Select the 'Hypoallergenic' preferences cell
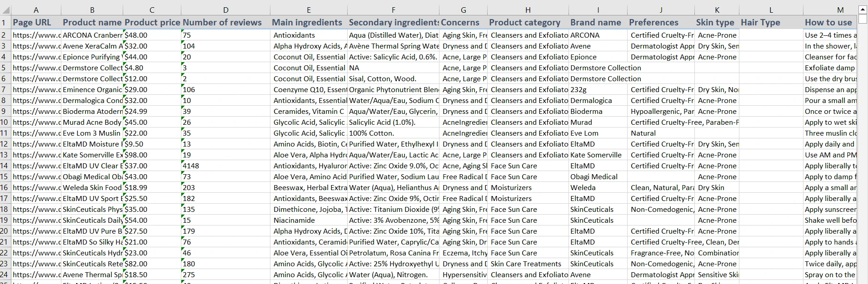The image size is (868, 284). coord(661,111)
